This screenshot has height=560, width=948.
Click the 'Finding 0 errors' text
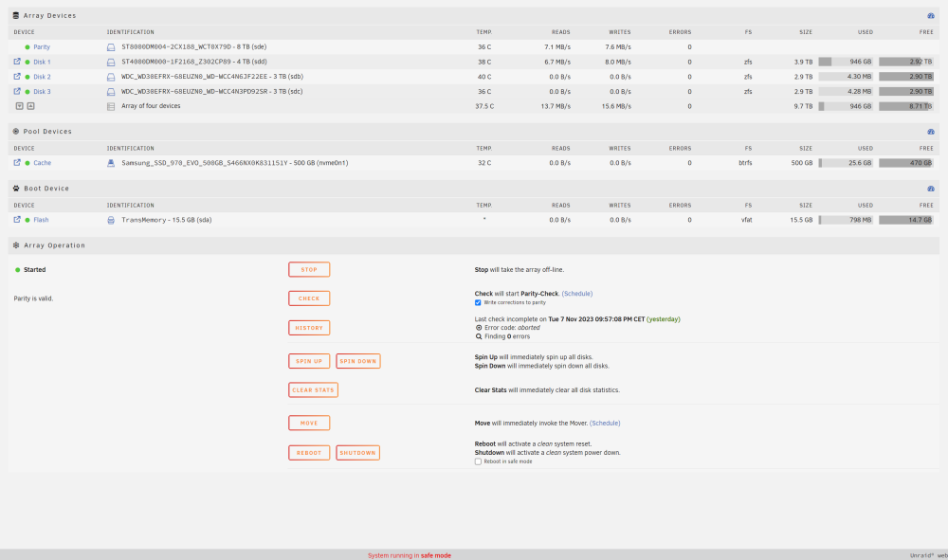click(x=506, y=336)
